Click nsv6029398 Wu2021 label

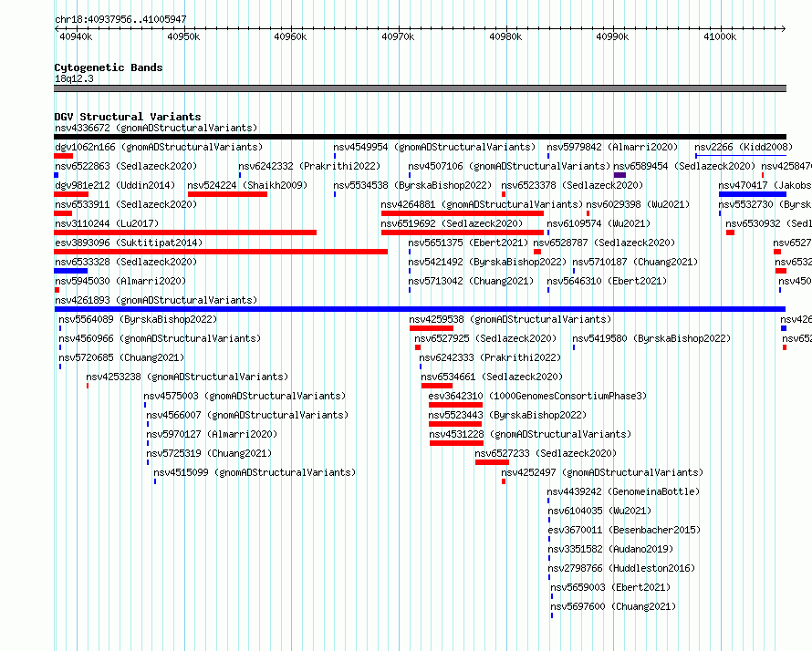(638, 204)
